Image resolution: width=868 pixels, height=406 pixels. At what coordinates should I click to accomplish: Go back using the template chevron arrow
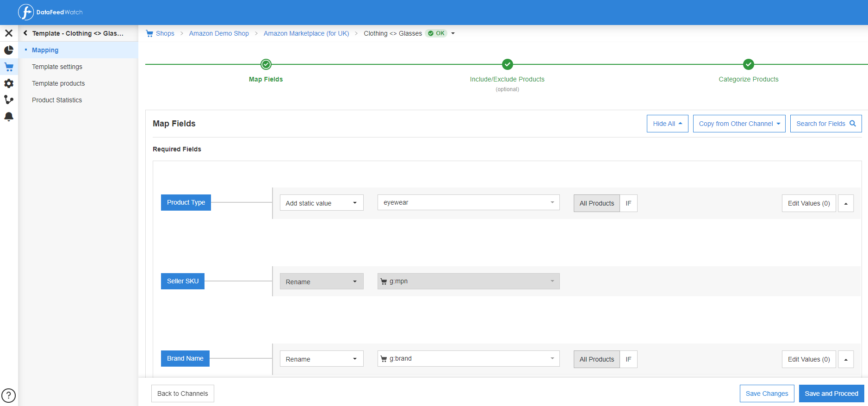coord(25,33)
